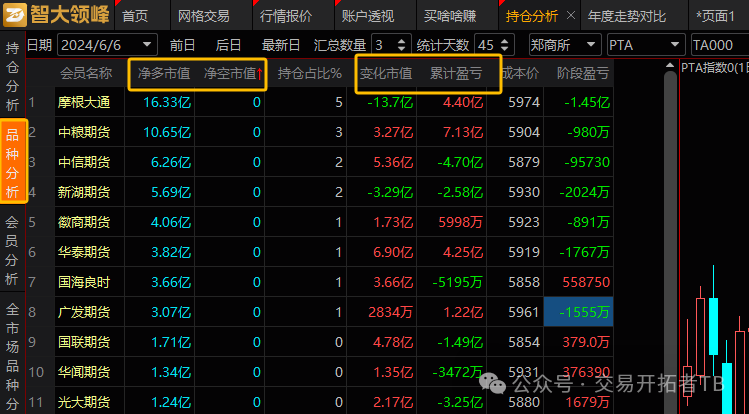This screenshot has width=749, height=414.
Task: Open the date dropdown showing 2024/6/6
Action: point(147,45)
